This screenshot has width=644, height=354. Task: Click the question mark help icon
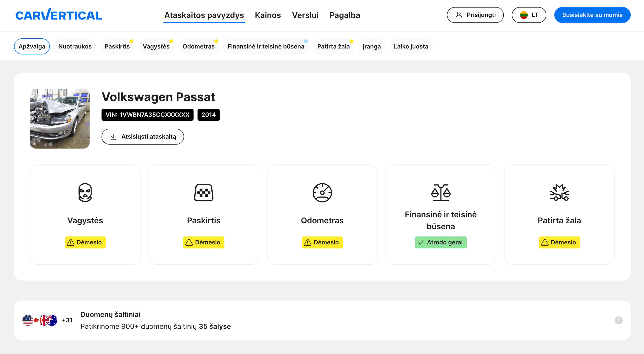618,320
